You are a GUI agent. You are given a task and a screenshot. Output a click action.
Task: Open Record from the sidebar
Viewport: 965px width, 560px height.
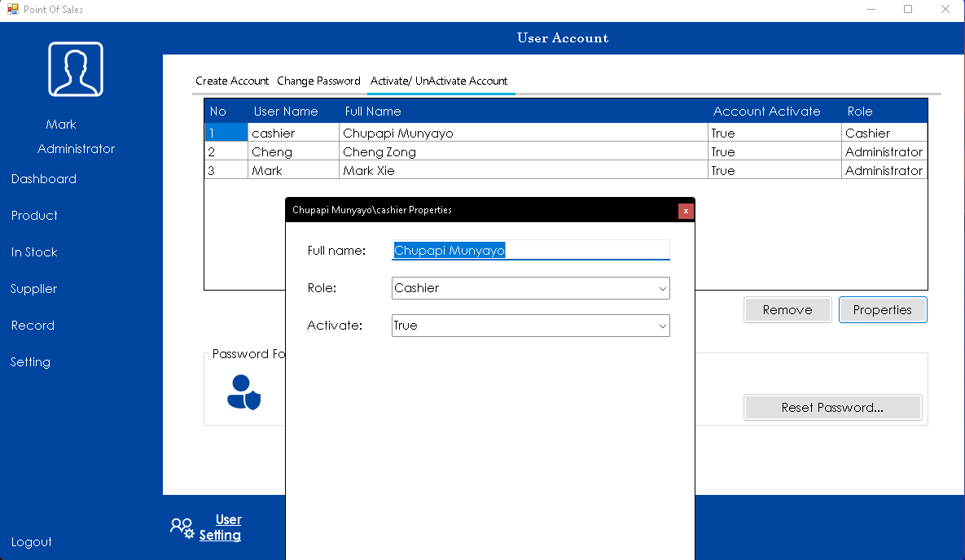tap(33, 326)
